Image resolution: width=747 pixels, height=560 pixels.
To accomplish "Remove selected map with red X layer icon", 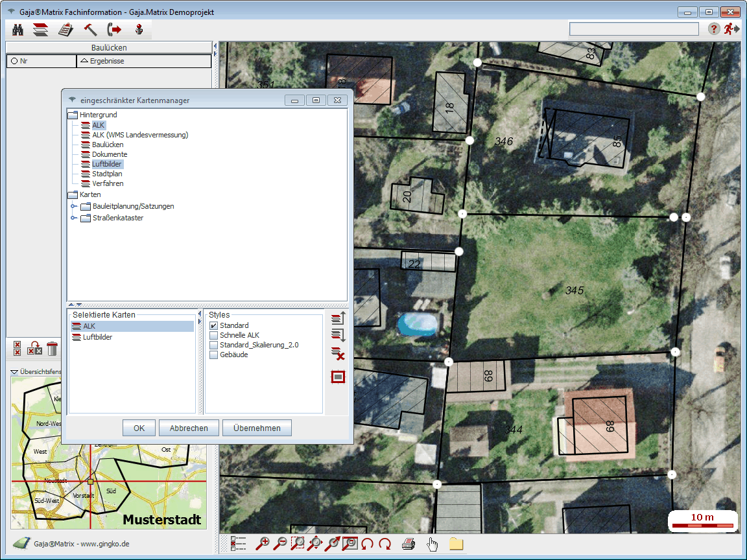I will [x=338, y=355].
